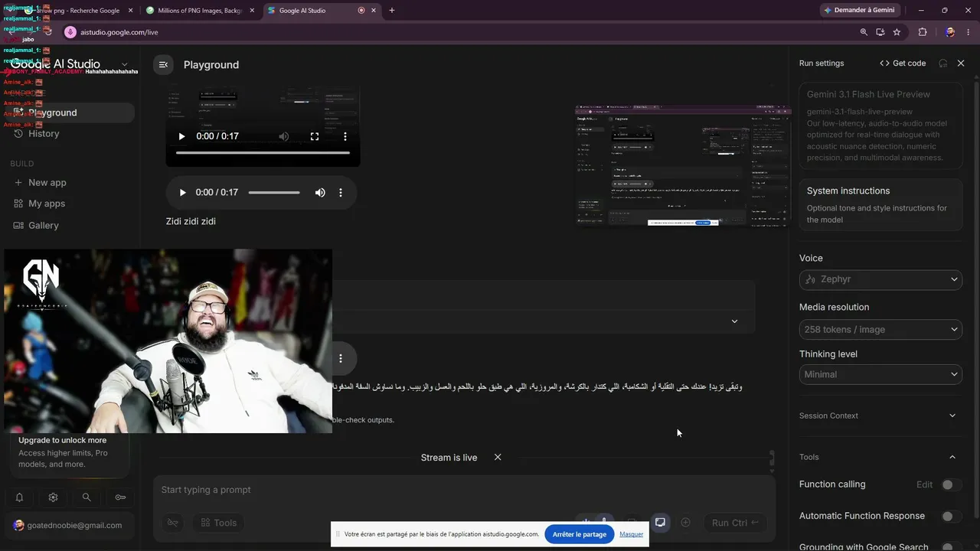Click the install app icon in address bar
Image resolution: width=980 pixels, height=551 pixels.
(x=880, y=32)
